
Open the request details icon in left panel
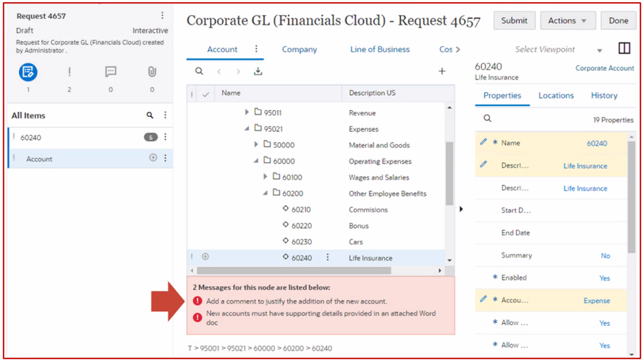pos(28,72)
